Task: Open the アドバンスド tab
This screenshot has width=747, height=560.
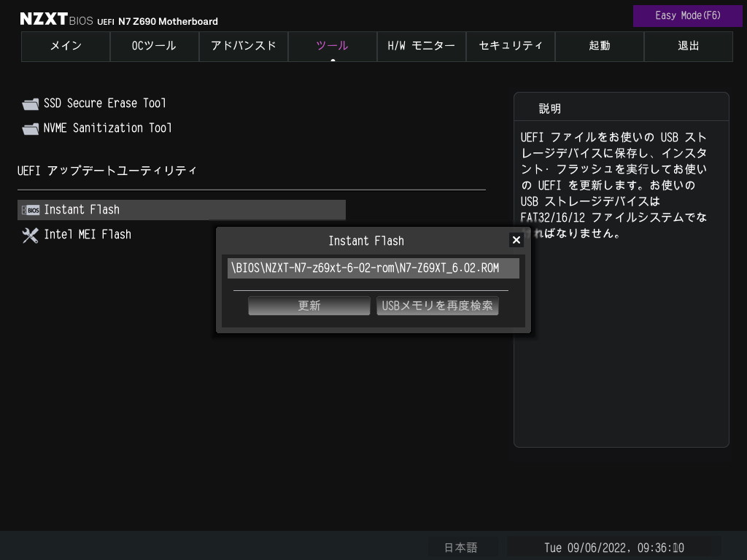Action: [244, 46]
